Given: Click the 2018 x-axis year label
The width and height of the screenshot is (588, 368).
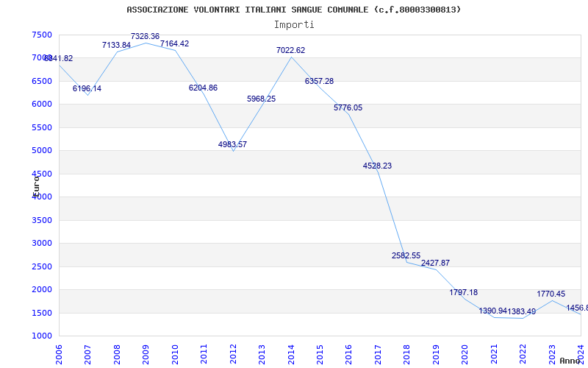Looking at the screenshot, I should pos(407,355).
